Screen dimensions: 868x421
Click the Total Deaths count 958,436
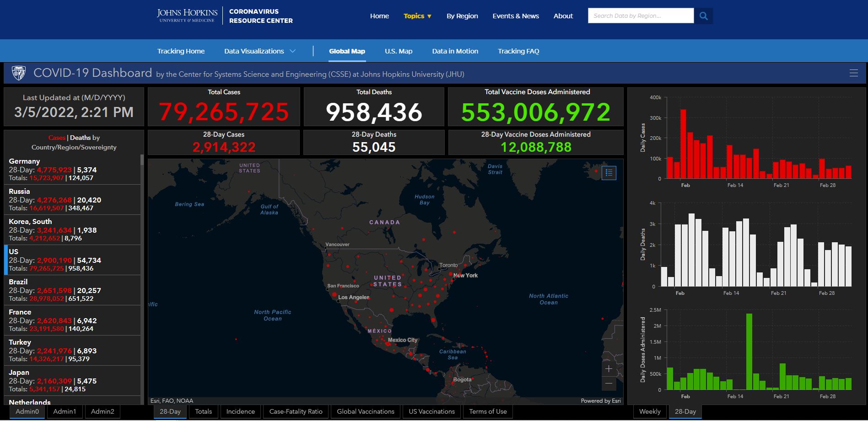pyautogui.click(x=374, y=112)
